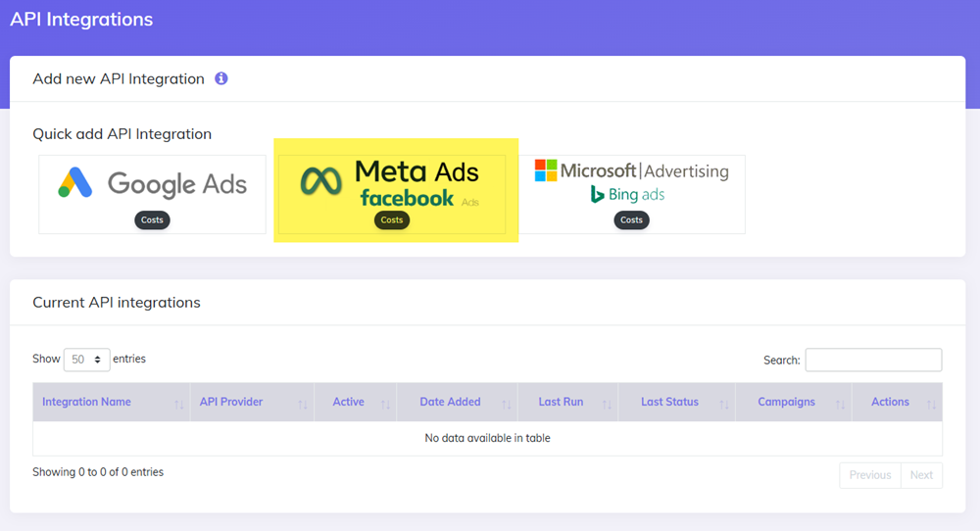Click the Costs badge under Microsoft Advertising
The width and height of the screenshot is (980, 531).
[631, 219]
